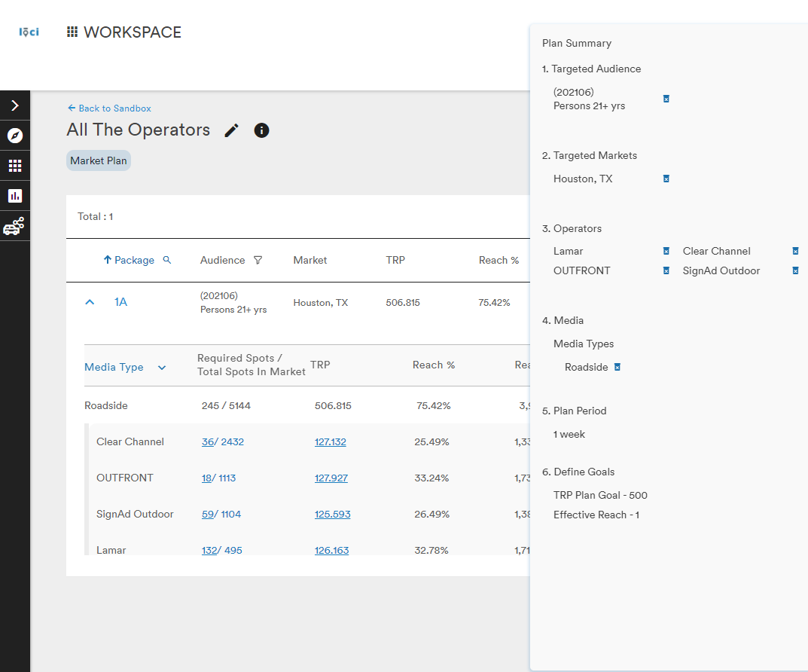Filter the Audience column
The width and height of the screenshot is (808, 672).
tap(258, 260)
